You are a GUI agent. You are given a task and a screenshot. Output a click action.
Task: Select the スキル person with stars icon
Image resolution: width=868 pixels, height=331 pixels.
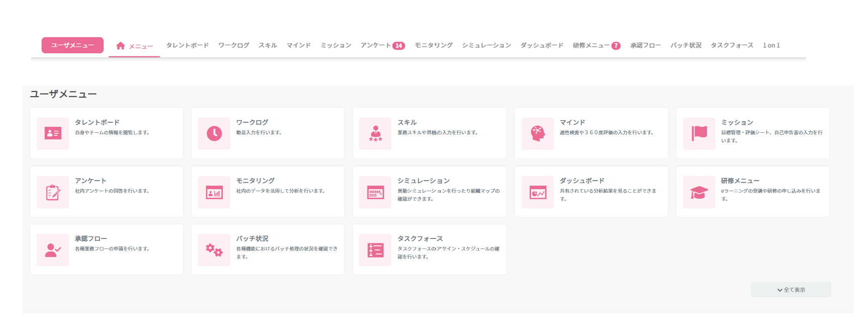pos(375,133)
